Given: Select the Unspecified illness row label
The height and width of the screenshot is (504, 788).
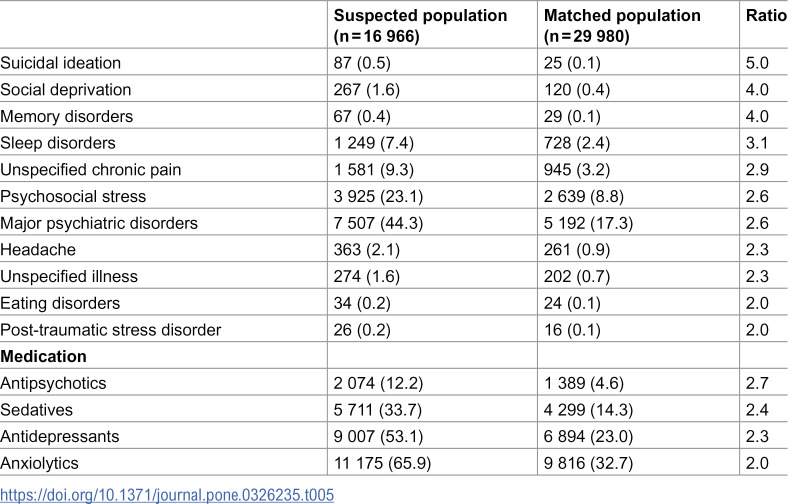Looking at the screenshot, I should [x=69, y=276].
